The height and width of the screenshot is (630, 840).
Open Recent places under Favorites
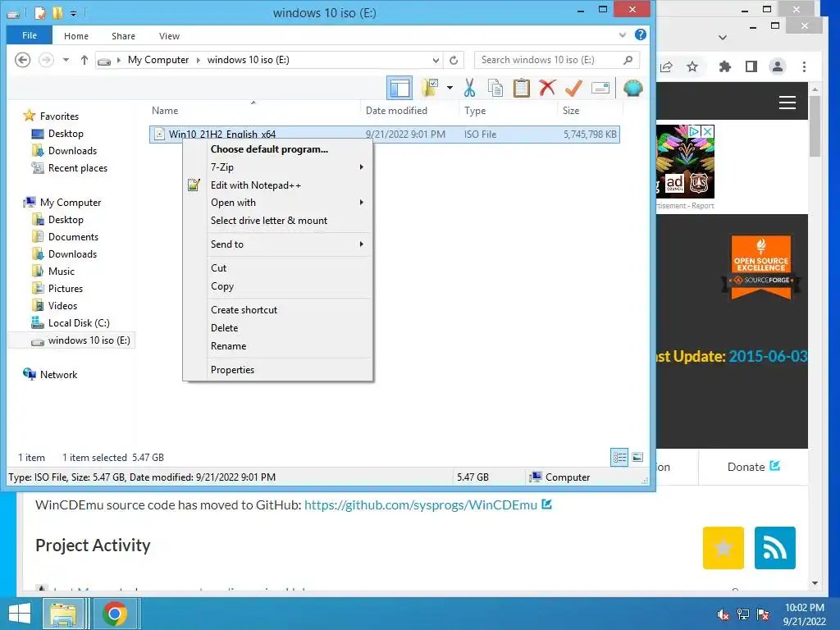[x=70, y=168]
